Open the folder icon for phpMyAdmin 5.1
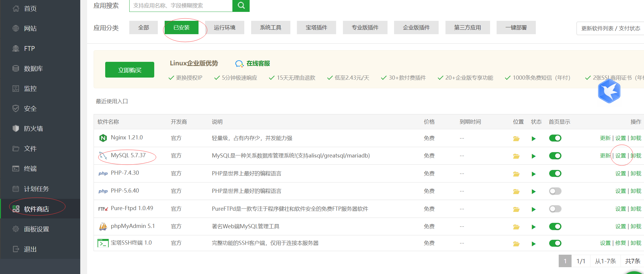 (516, 227)
